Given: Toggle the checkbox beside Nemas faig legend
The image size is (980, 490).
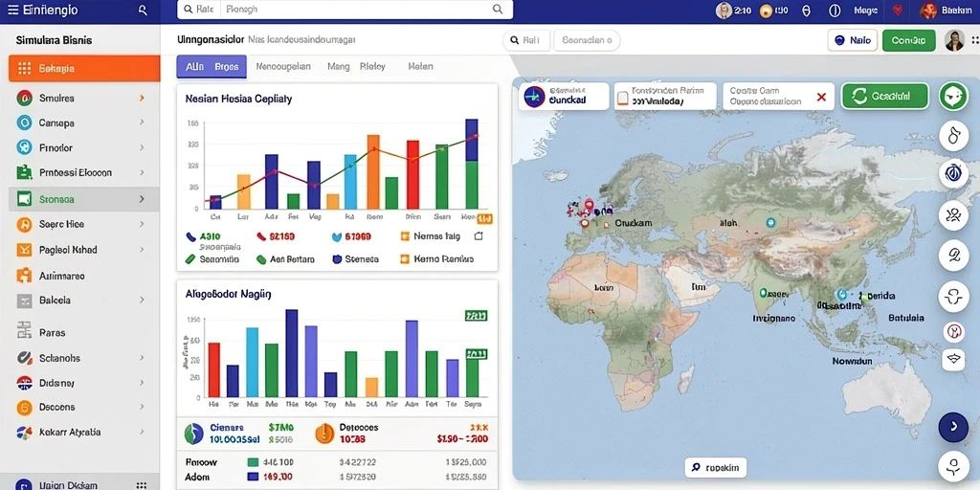Looking at the screenshot, I should click(x=479, y=236).
